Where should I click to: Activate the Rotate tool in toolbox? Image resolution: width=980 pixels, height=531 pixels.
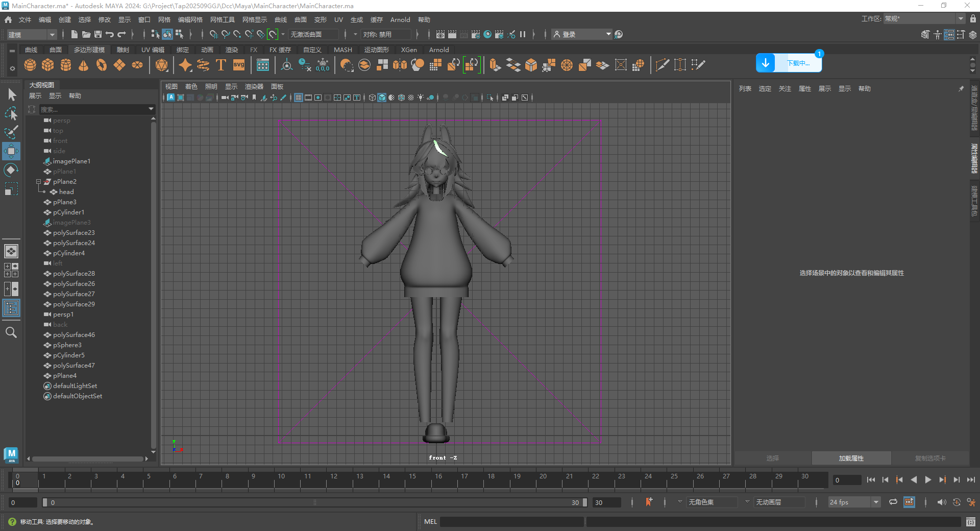(11, 170)
